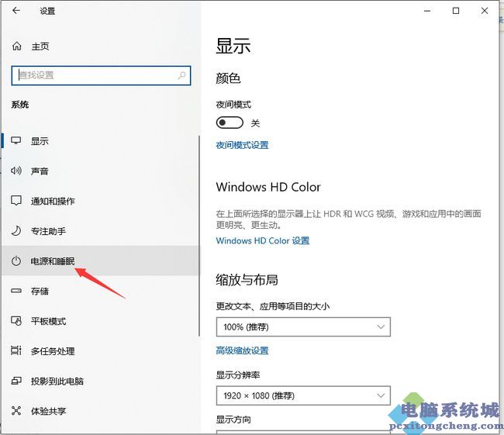504x435 pixels.
Task: Click the speaker icon for 声音
Action: point(16,171)
